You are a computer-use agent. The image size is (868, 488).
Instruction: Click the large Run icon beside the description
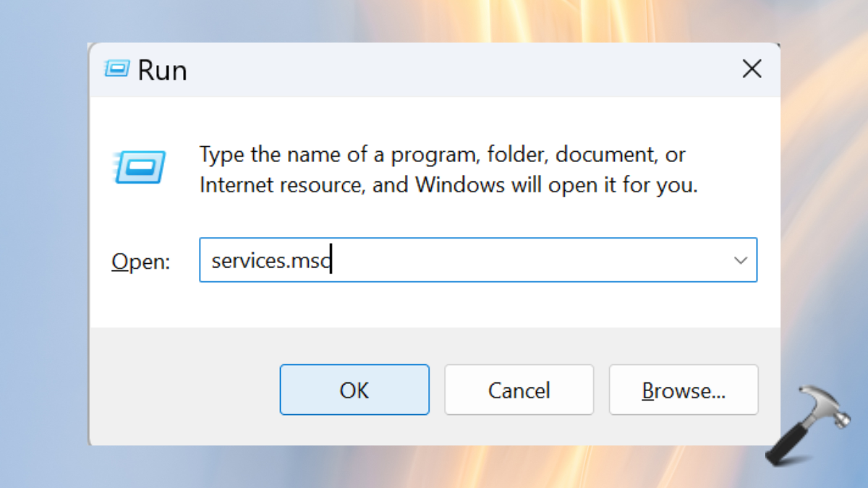(140, 167)
